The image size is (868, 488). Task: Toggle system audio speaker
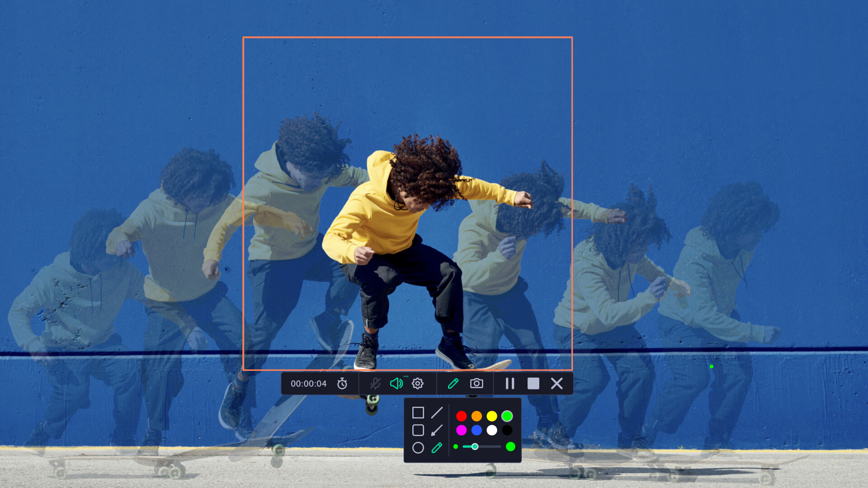coord(396,384)
